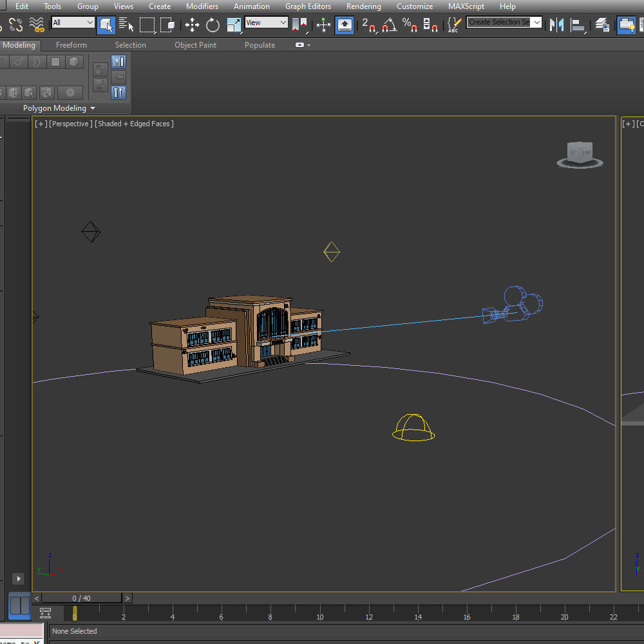
Task: Activate the Select Object tool
Action: [x=106, y=25]
